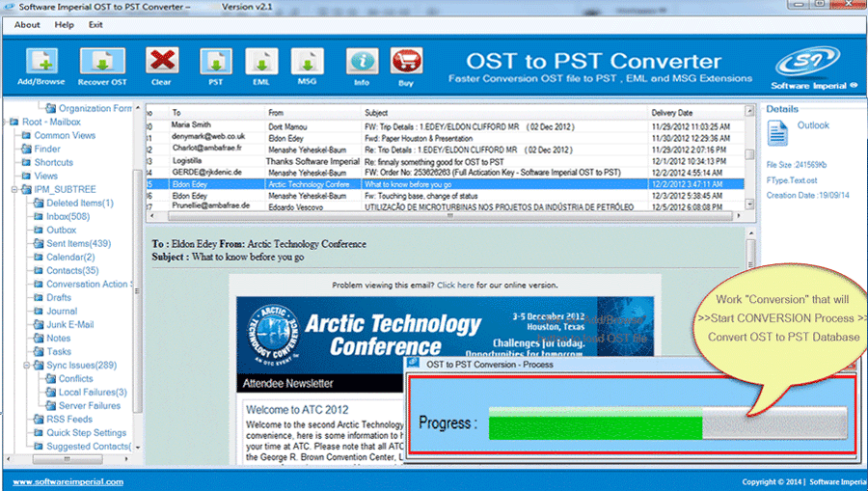
Task: Select the Common Views folder
Action: (65, 136)
